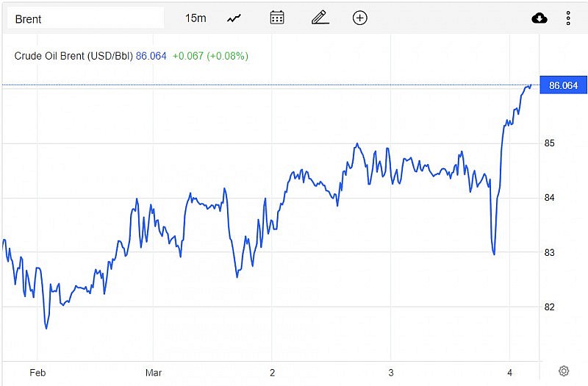
Task: Select the Feb label on time axis
Action: point(37,372)
